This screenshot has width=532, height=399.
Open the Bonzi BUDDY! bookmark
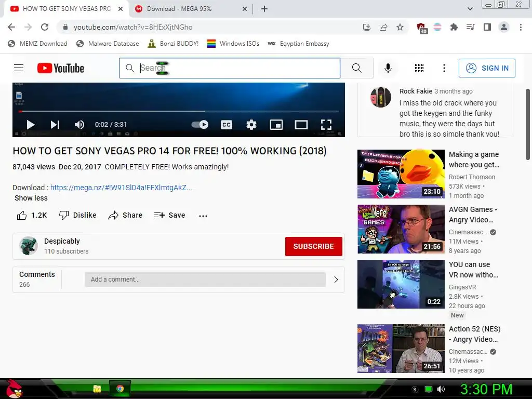tap(173, 44)
